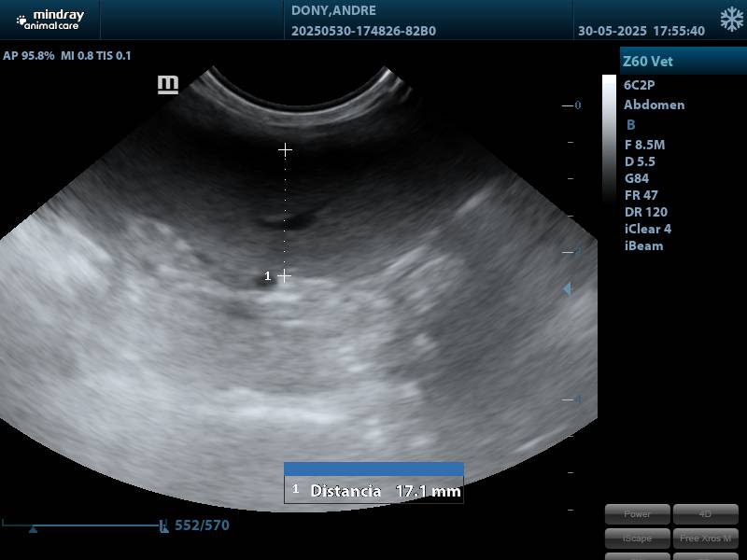This screenshot has width=747, height=560.
Task: Toggle the iBeam parameter
Action: (643, 245)
